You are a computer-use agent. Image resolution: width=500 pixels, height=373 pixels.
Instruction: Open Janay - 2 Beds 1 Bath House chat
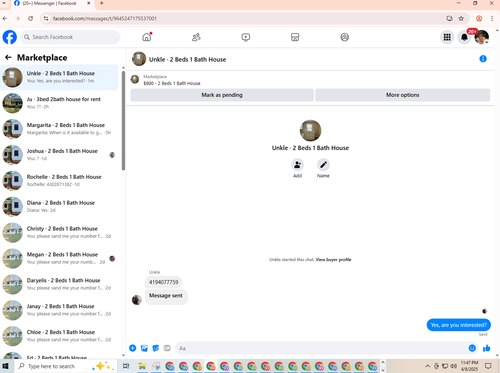59,310
